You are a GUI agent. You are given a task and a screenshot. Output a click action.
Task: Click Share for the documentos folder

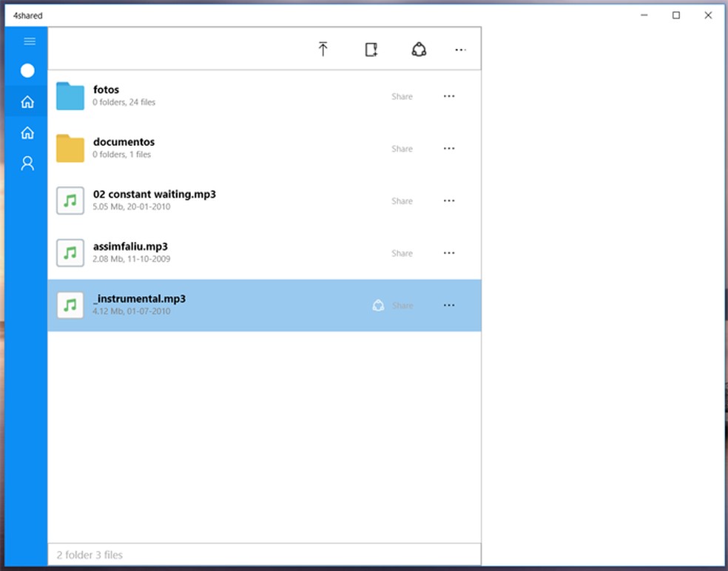pos(402,149)
